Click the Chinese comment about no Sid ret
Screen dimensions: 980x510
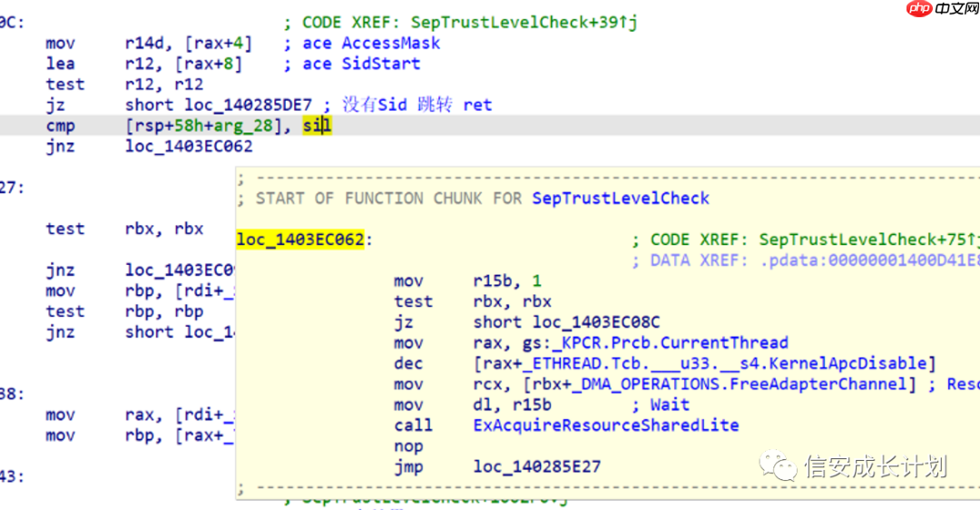417,104
